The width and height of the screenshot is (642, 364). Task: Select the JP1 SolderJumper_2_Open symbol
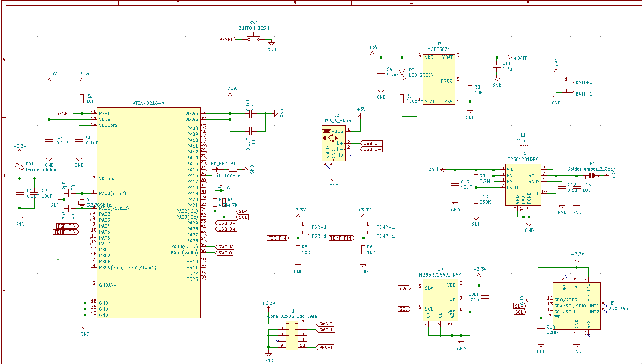(x=591, y=176)
